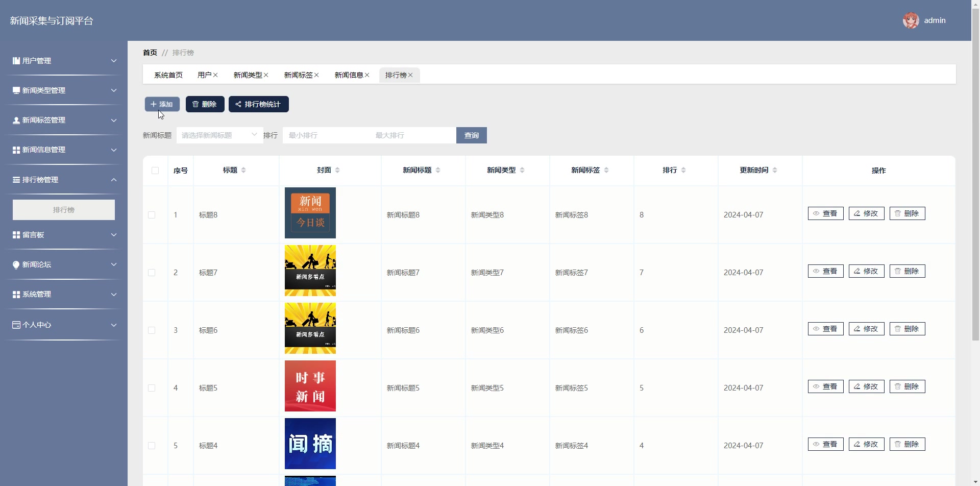The height and width of the screenshot is (486, 980).
Task: Open the 闻摘 cover thumbnail
Action: click(x=310, y=444)
